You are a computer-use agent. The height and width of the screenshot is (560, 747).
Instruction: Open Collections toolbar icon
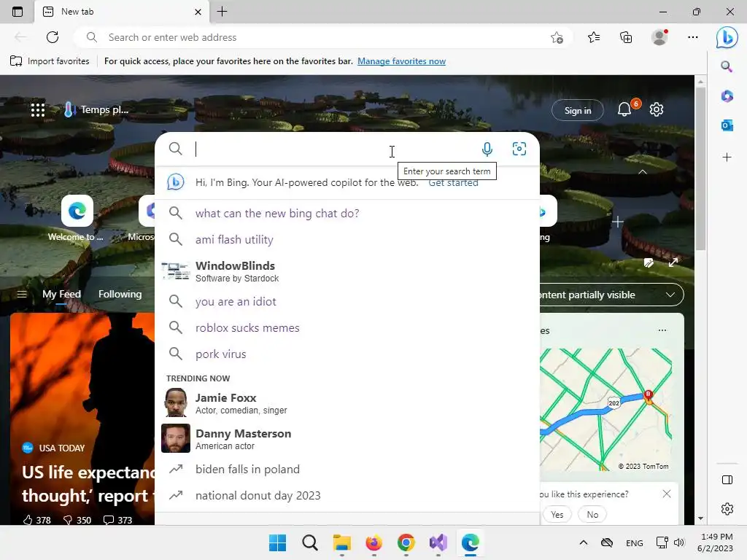(x=626, y=37)
